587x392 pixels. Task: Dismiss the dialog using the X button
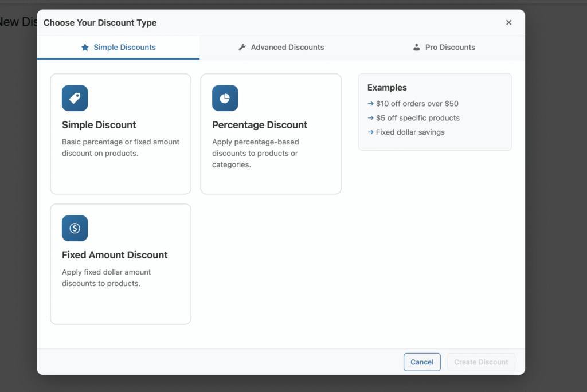tap(508, 22)
